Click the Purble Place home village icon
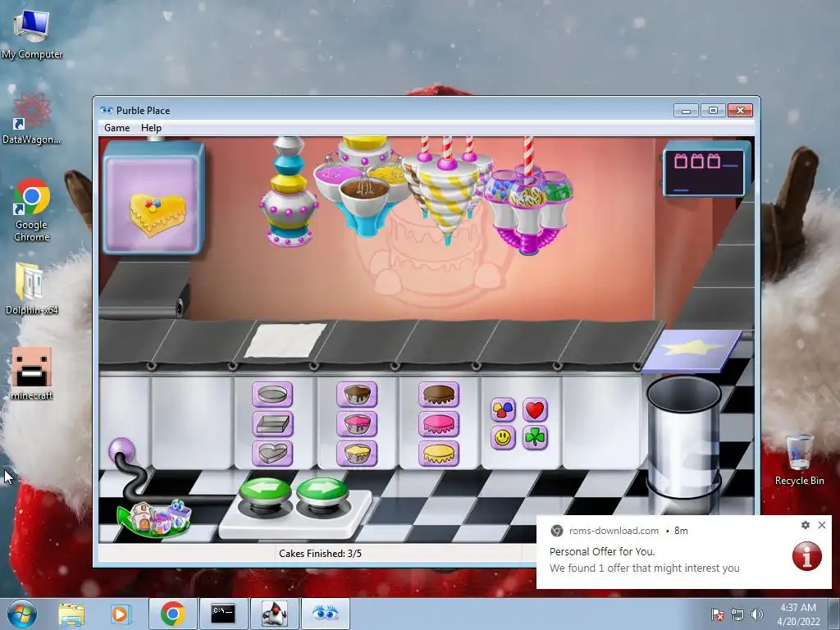The image size is (840, 630). pos(155,518)
